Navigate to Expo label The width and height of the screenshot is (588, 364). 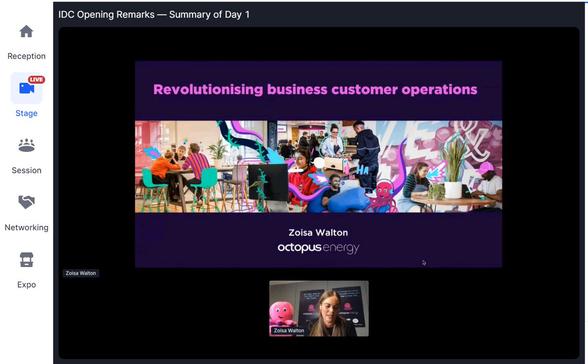click(x=26, y=285)
